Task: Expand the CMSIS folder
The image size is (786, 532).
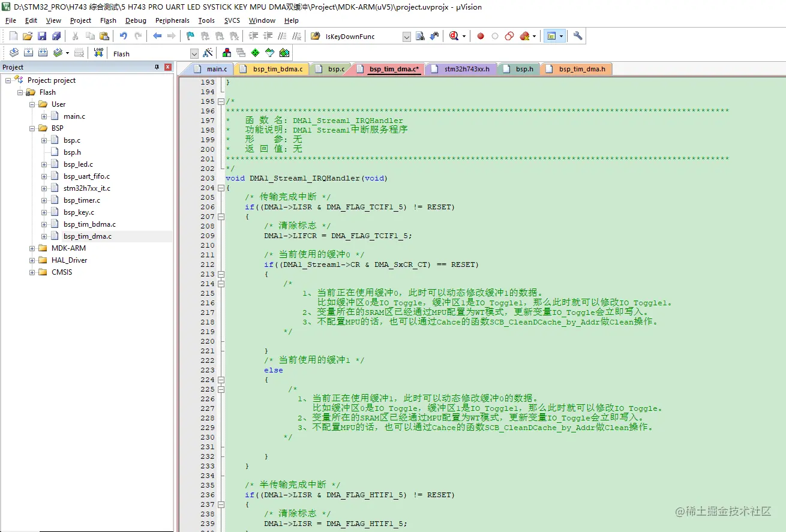Action: 32,272
